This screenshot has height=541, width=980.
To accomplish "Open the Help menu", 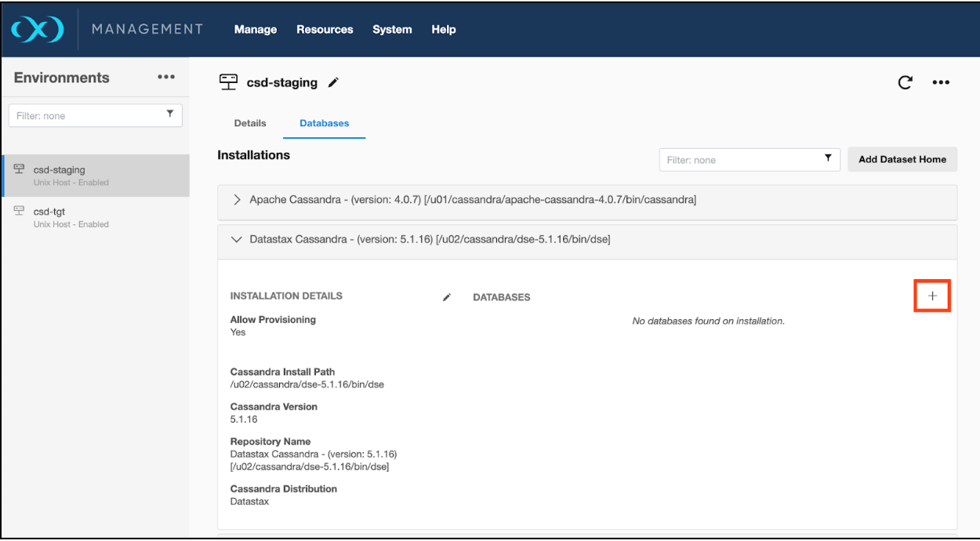I will click(443, 29).
